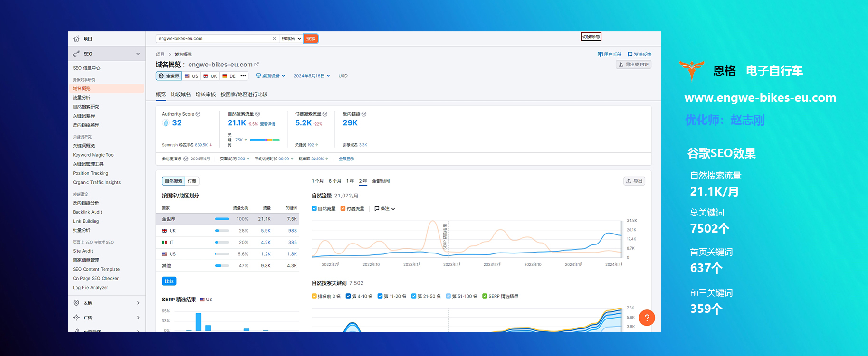Image resolution: width=868 pixels, height=356 pixels.
Task: Uncheck the 付费流量 checkbox
Action: pyautogui.click(x=343, y=209)
